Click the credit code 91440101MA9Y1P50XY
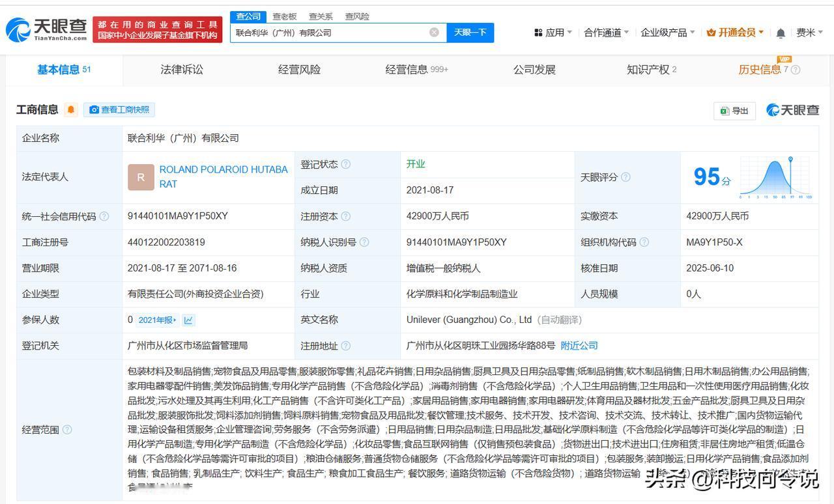This screenshot has height=504, width=834. pyautogui.click(x=178, y=216)
